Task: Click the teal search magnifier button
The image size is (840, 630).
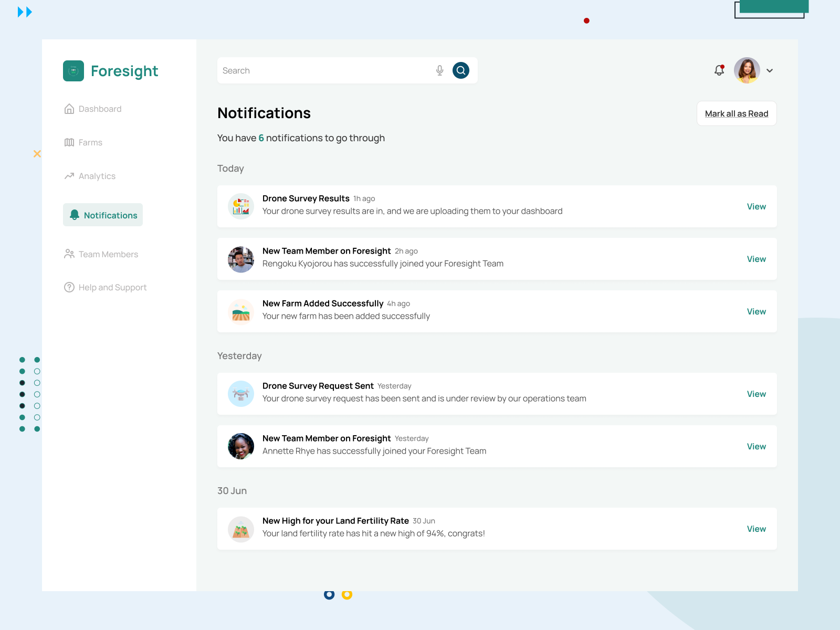Action: (x=460, y=70)
